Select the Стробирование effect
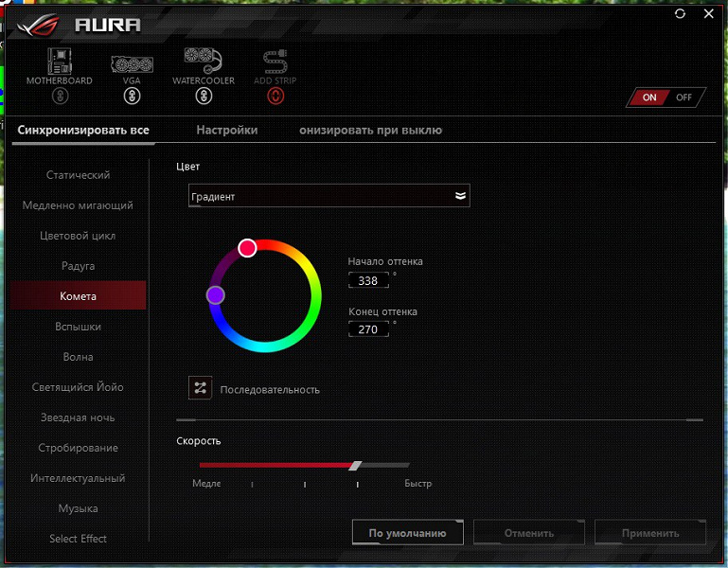 (78, 448)
